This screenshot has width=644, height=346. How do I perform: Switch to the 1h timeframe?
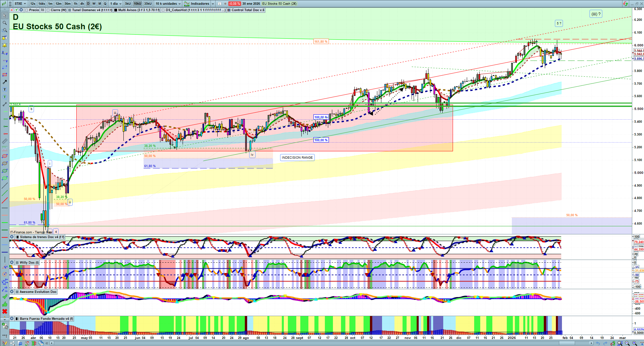(x=75, y=4)
